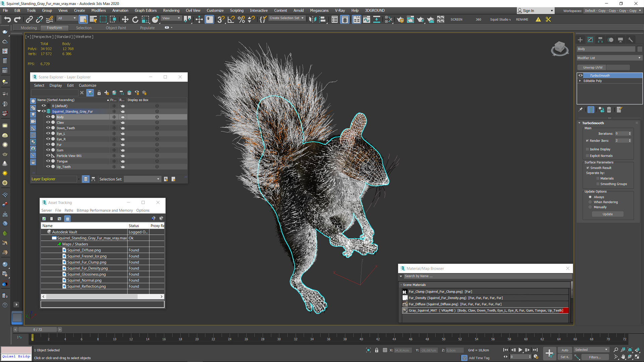
Task: Lock cell selection in Scene Explorer toolbar
Action: 99,93
